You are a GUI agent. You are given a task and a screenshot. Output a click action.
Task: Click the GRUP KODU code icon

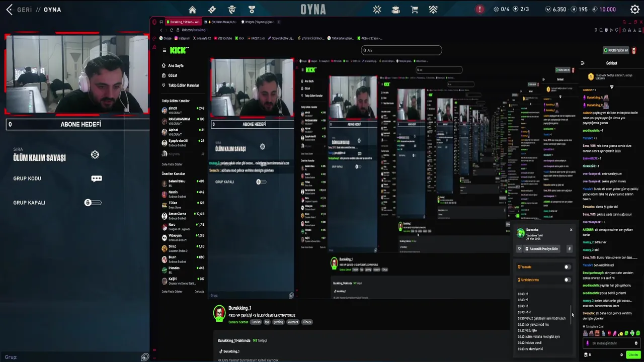[97, 178]
